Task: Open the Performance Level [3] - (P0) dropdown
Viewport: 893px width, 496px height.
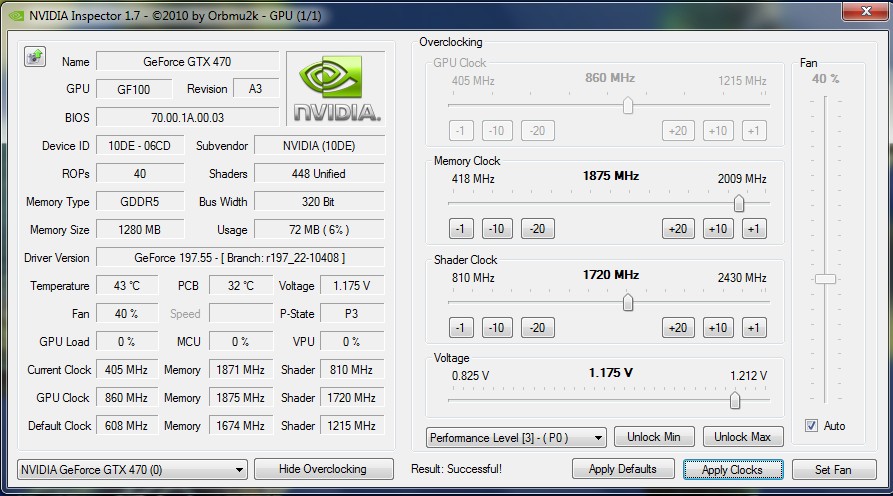Action: coord(516,437)
